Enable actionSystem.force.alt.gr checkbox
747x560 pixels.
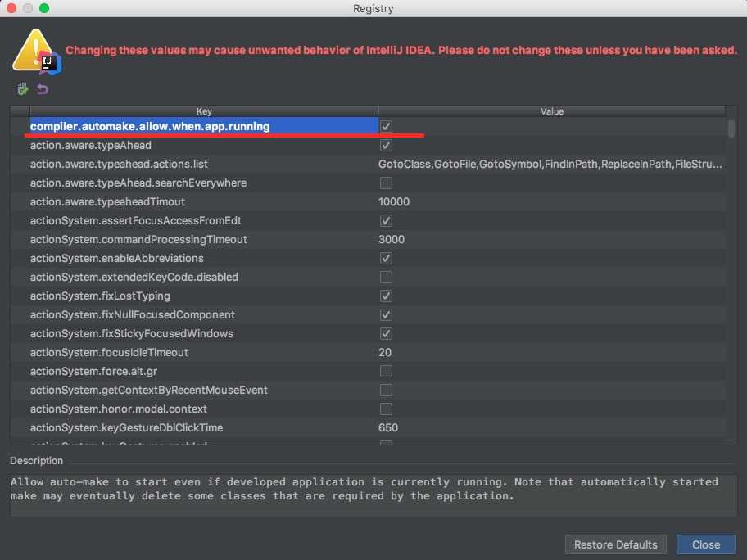(386, 371)
